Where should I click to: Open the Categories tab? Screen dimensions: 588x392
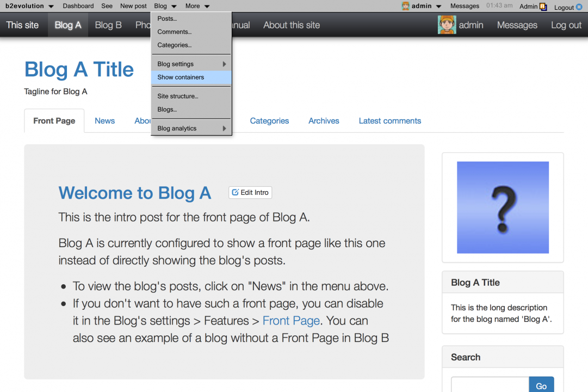[x=269, y=121]
